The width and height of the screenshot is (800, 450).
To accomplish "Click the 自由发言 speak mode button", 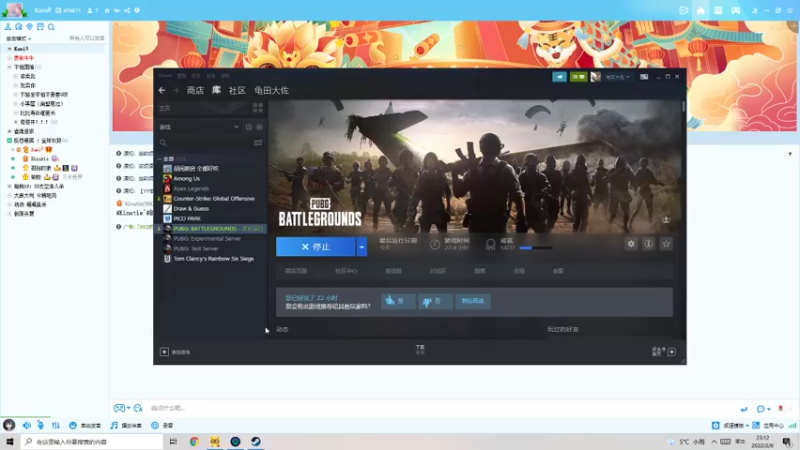I will [x=85, y=425].
